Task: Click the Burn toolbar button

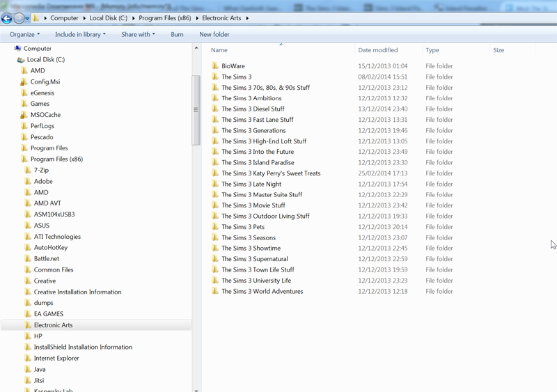Action: point(177,35)
